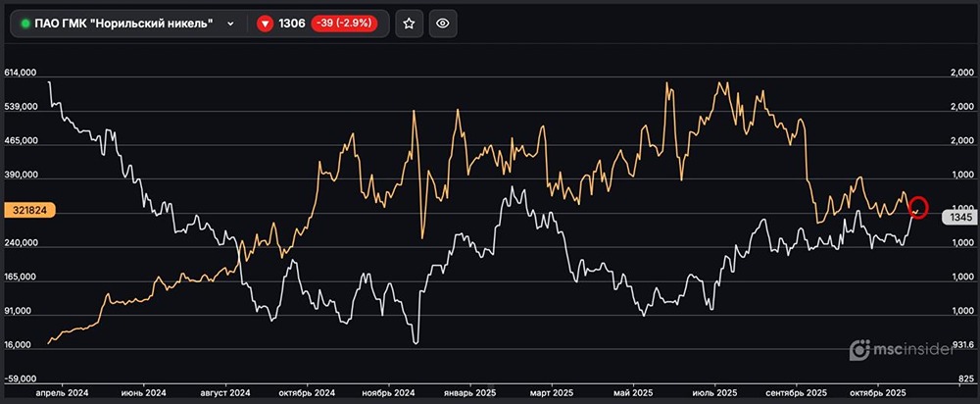Click the январь 2025 date label

tap(469, 393)
